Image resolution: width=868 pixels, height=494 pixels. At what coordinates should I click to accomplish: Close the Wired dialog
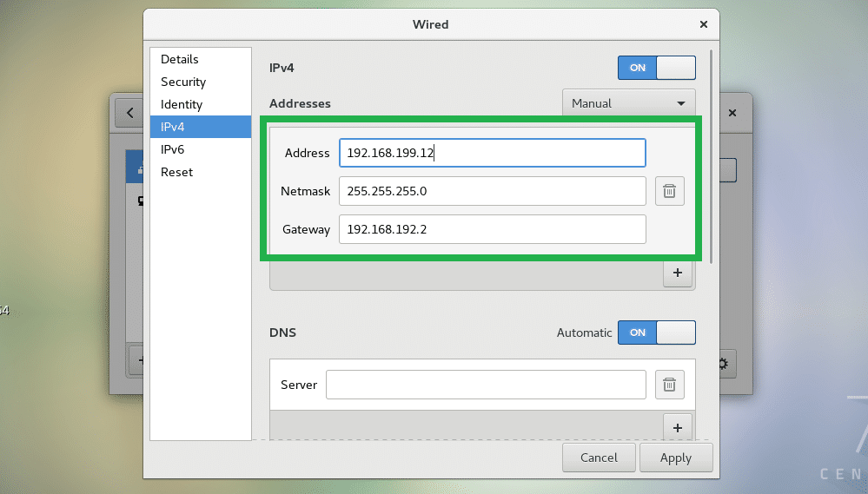click(703, 24)
